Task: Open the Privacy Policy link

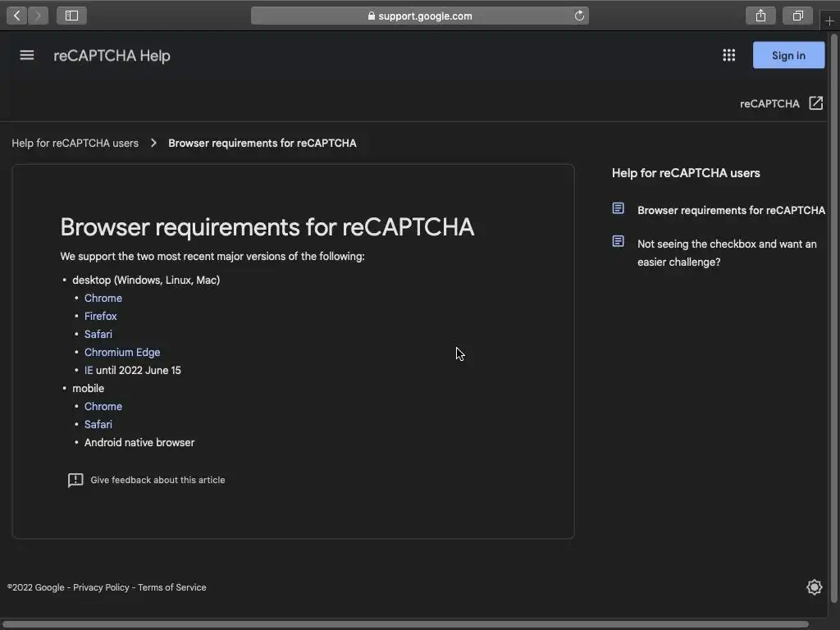Action: pyautogui.click(x=101, y=587)
